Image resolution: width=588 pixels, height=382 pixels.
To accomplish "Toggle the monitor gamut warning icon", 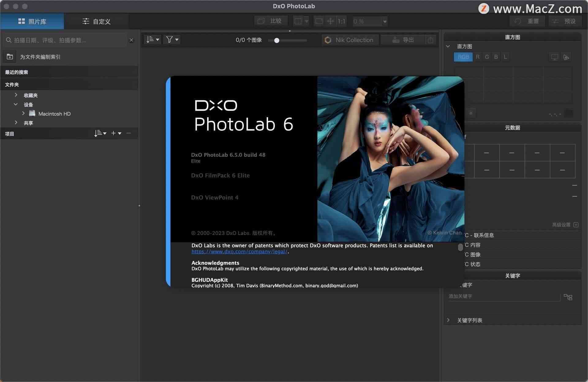I will point(554,57).
